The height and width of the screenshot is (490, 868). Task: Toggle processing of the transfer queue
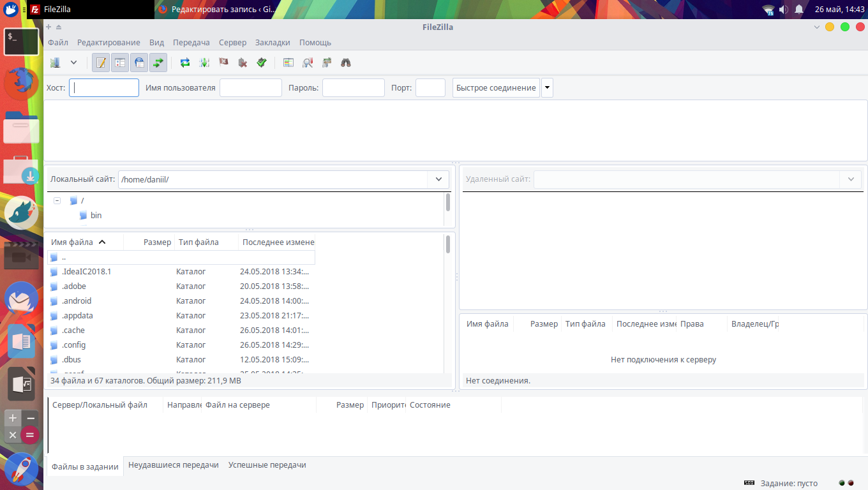(x=204, y=63)
